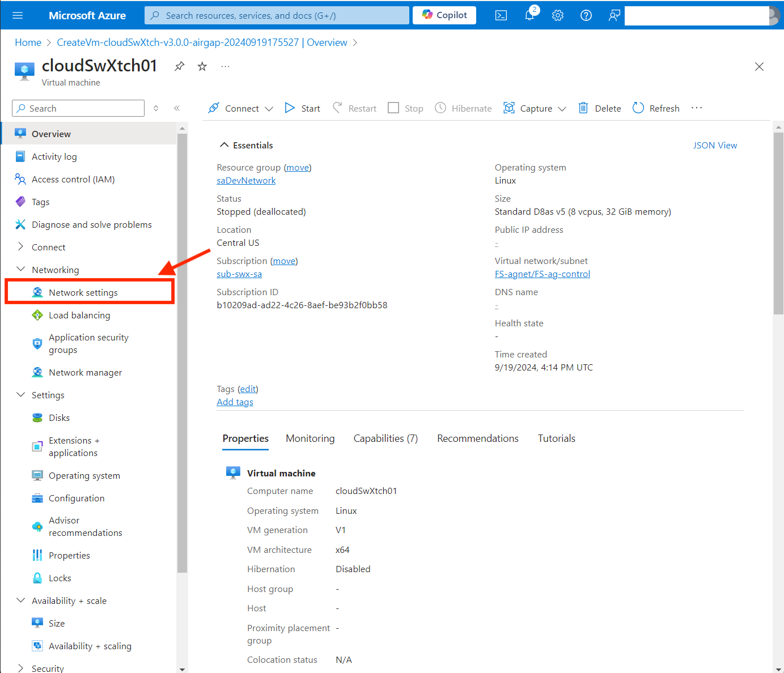The image size is (784, 673).
Task: Refresh the virtual machine overview
Action: pyautogui.click(x=655, y=108)
